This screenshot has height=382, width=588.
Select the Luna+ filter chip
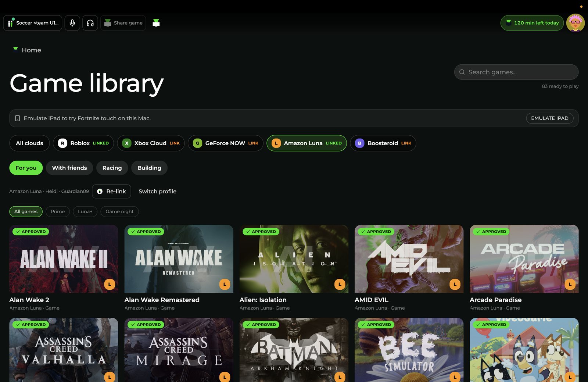85,211
